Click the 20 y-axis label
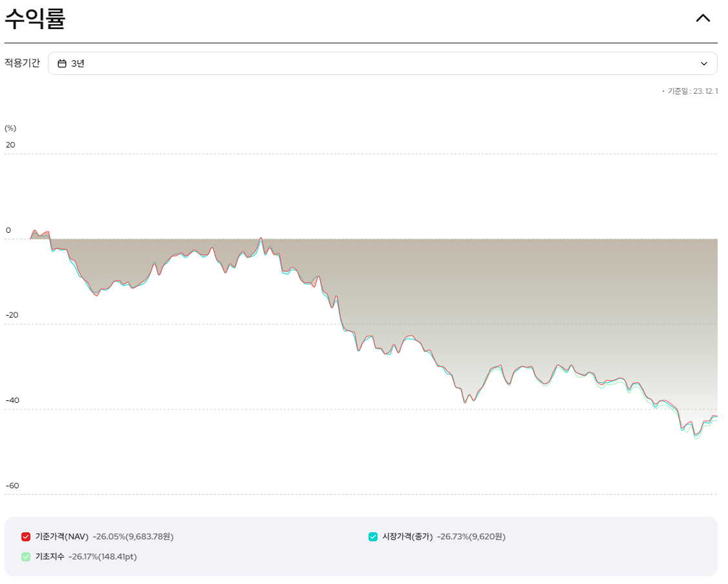This screenshot has height=584, width=728. (x=10, y=145)
